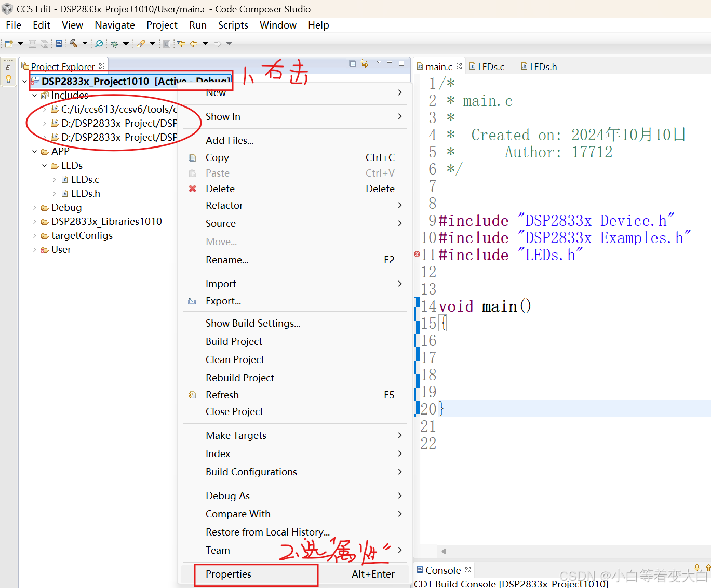The width and height of the screenshot is (711, 588).
Task: Click the Save All icon in toolbar
Action: [x=44, y=44]
